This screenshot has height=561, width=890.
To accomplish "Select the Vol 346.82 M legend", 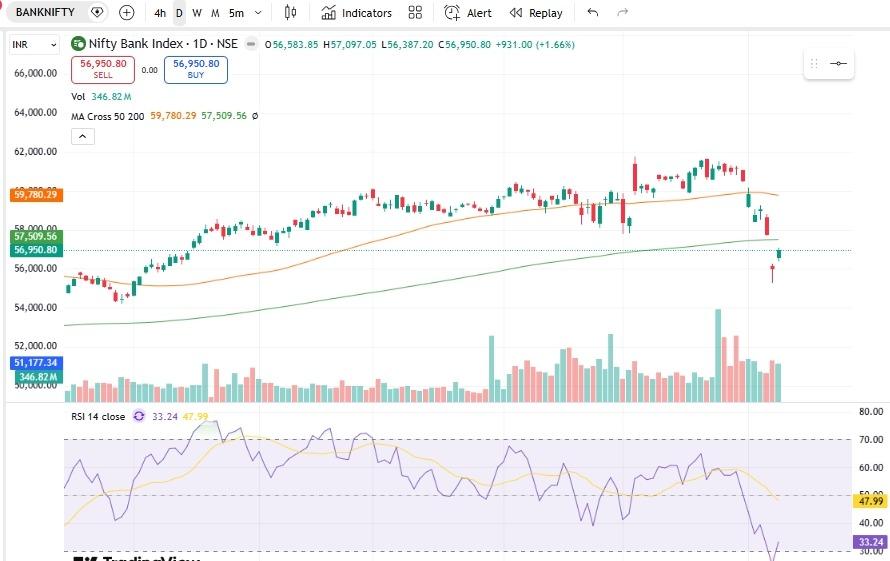I will point(101,97).
